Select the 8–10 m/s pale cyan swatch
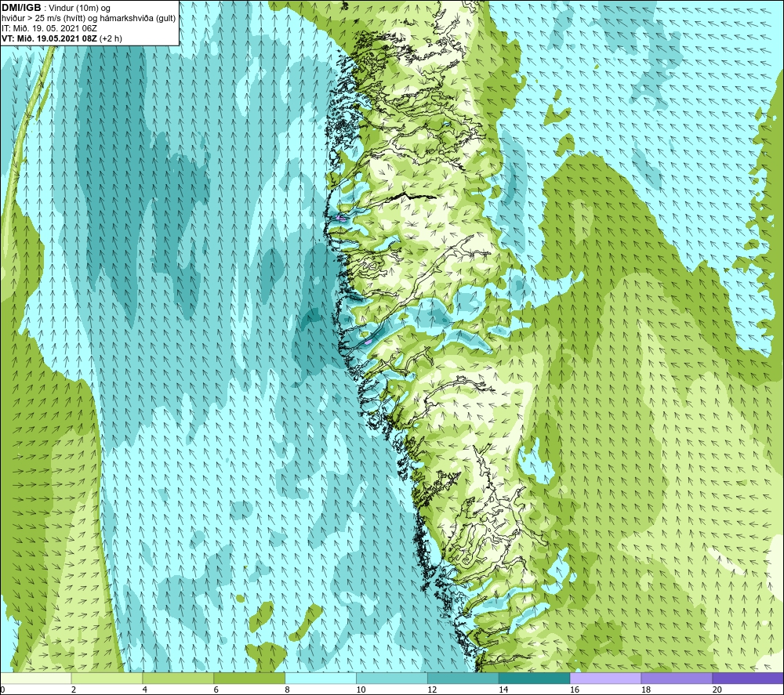This screenshot has width=784, height=695. (321, 678)
